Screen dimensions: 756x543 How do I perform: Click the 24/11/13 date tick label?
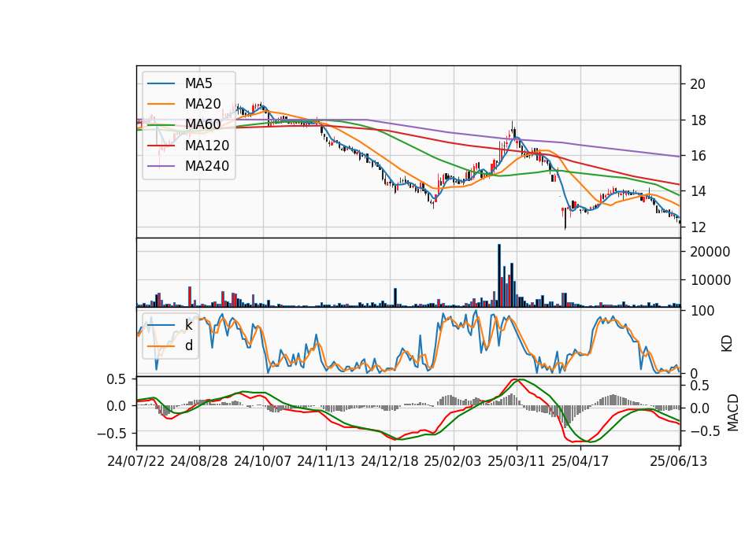coord(326,461)
